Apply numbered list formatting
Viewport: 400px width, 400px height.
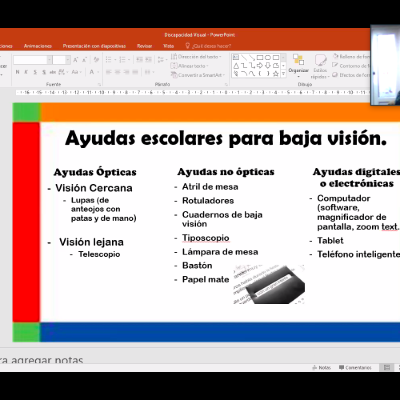pyautogui.click(x=122, y=60)
